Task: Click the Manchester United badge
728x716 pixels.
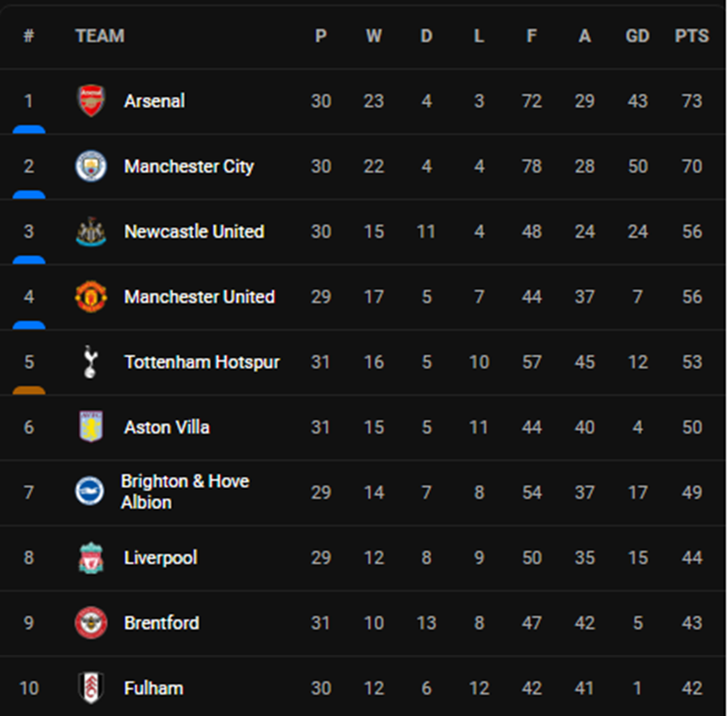Action: click(x=91, y=296)
